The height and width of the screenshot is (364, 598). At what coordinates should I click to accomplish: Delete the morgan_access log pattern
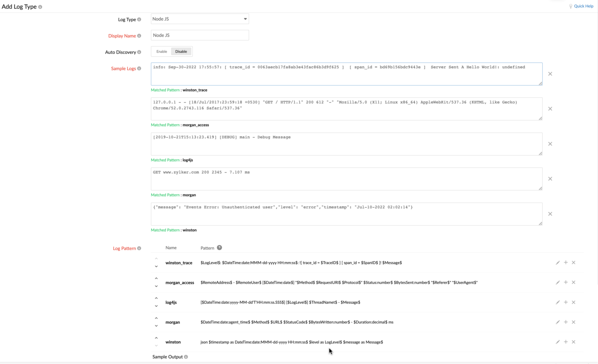point(574,282)
